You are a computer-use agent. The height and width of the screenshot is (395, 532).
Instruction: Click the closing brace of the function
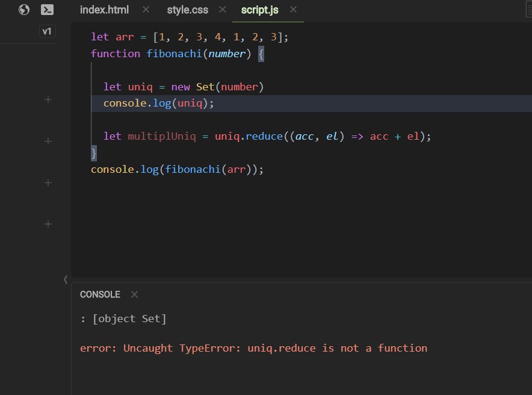tap(93, 153)
